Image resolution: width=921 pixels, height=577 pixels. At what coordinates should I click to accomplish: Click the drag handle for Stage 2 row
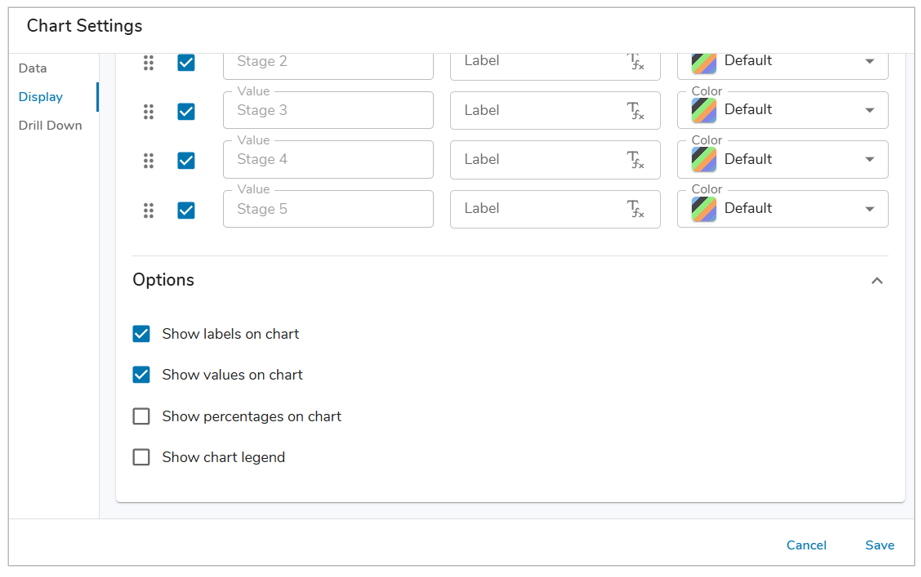(x=148, y=62)
